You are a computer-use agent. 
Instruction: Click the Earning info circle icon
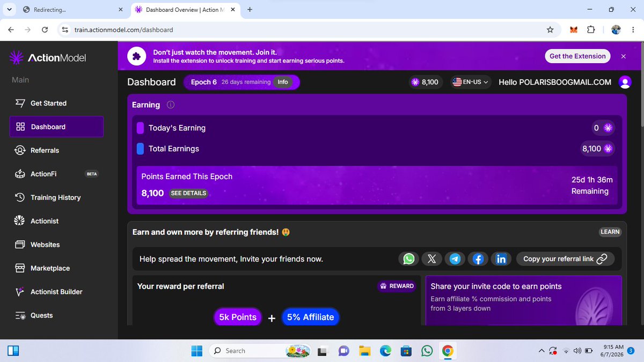click(171, 105)
